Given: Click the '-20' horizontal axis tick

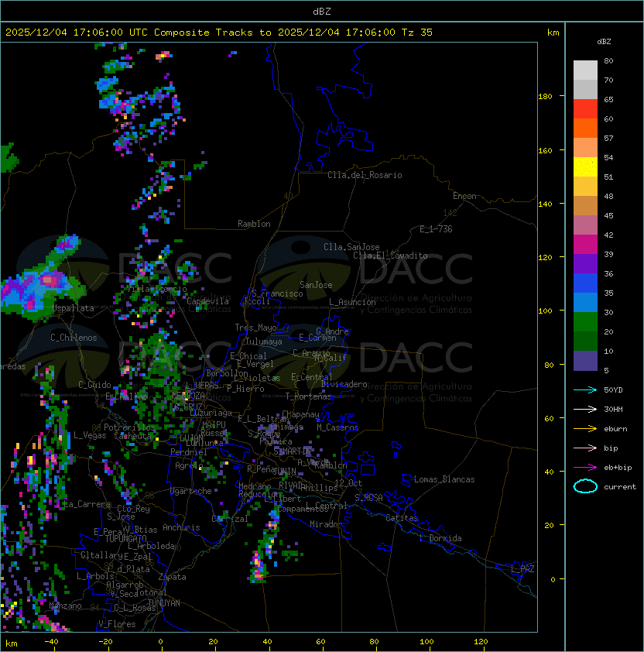Looking at the screenshot, I should point(105,642).
